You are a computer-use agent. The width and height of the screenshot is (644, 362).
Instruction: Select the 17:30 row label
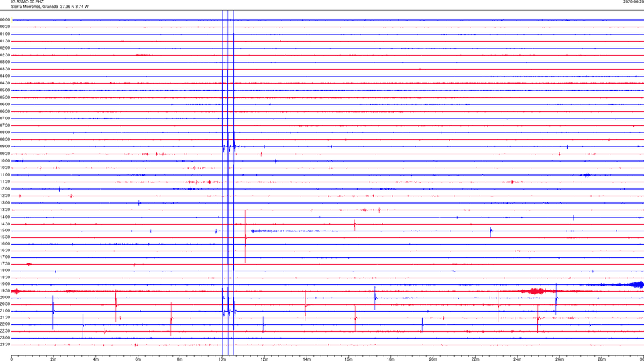click(x=5, y=264)
